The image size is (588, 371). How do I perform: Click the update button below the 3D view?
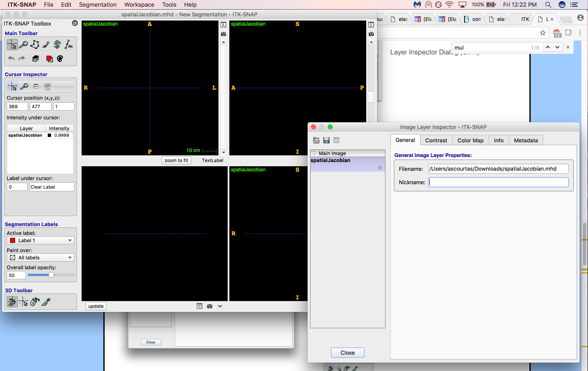coord(96,306)
